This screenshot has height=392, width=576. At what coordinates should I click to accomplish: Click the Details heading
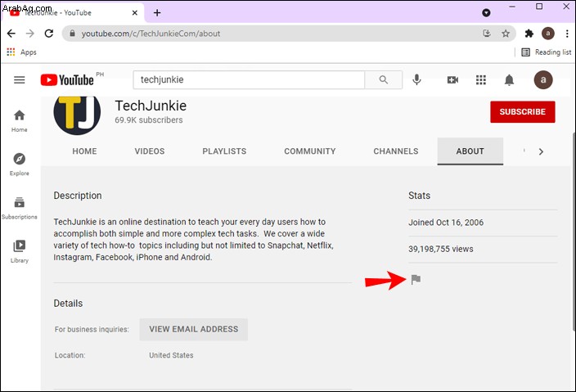(x=68, y=304)
